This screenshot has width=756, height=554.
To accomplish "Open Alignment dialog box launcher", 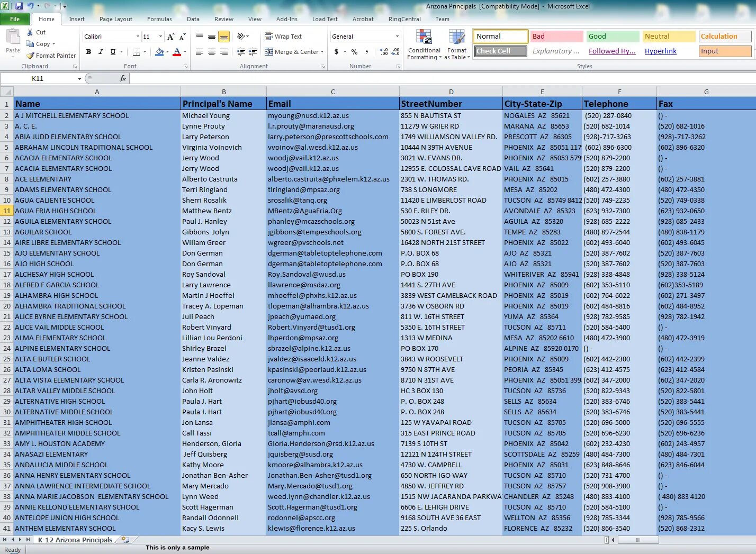I will (322, 67).
